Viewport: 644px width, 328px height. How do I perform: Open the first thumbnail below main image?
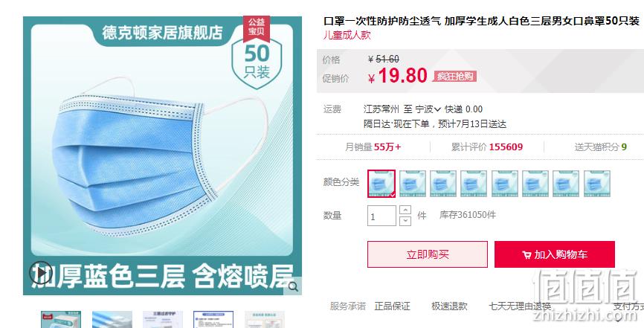coord(61,320)
